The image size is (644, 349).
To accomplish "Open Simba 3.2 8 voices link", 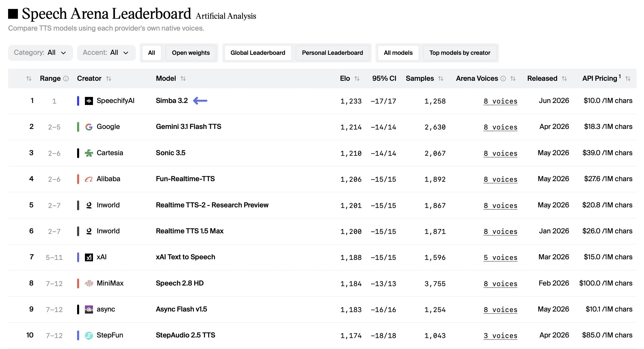I will click(500, 101).
